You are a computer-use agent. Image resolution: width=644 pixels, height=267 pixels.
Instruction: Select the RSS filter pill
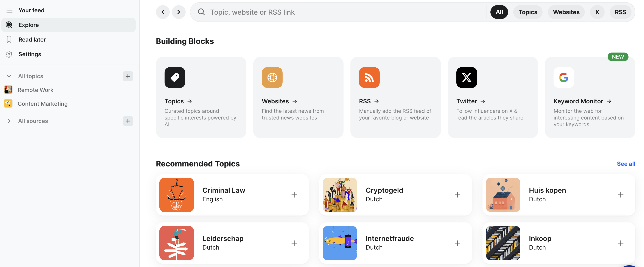[621, 12]
